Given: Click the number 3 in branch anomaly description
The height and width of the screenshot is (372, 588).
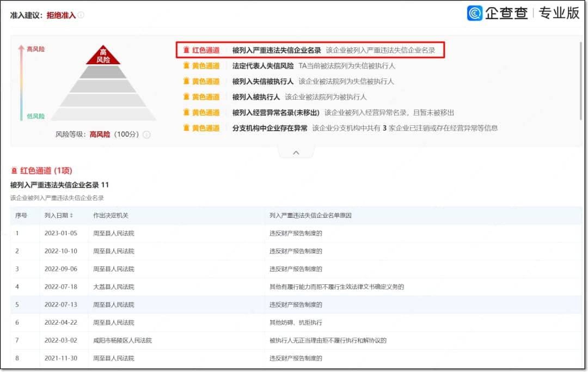Looking at the screenshot, I should click(x=384, y=128).
